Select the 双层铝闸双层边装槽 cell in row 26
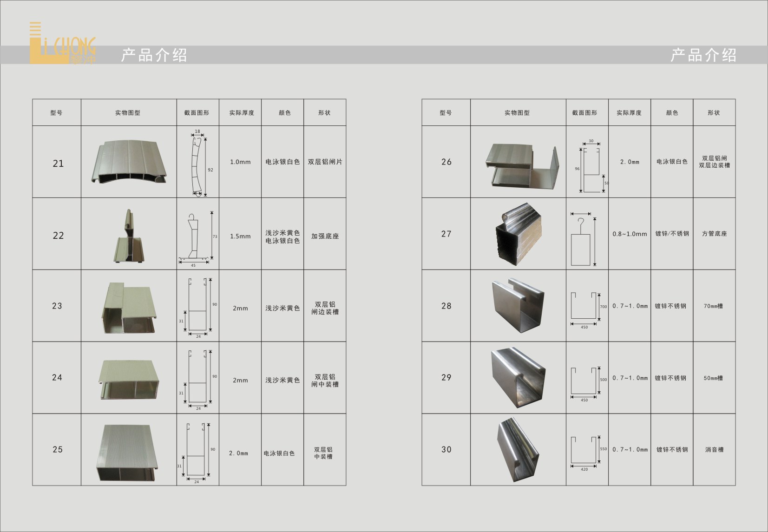 (715, 162)
